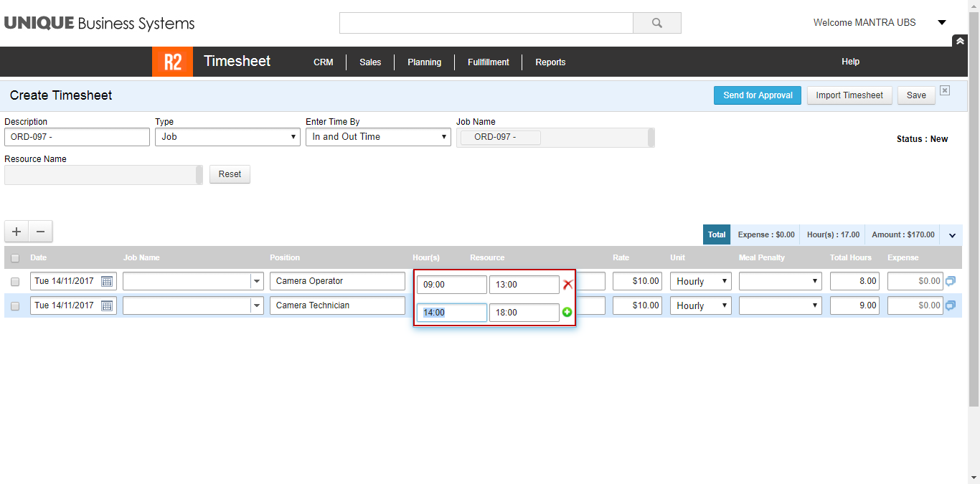Open the CRM menu
The image size is (980, 484).
pos(324,62)
